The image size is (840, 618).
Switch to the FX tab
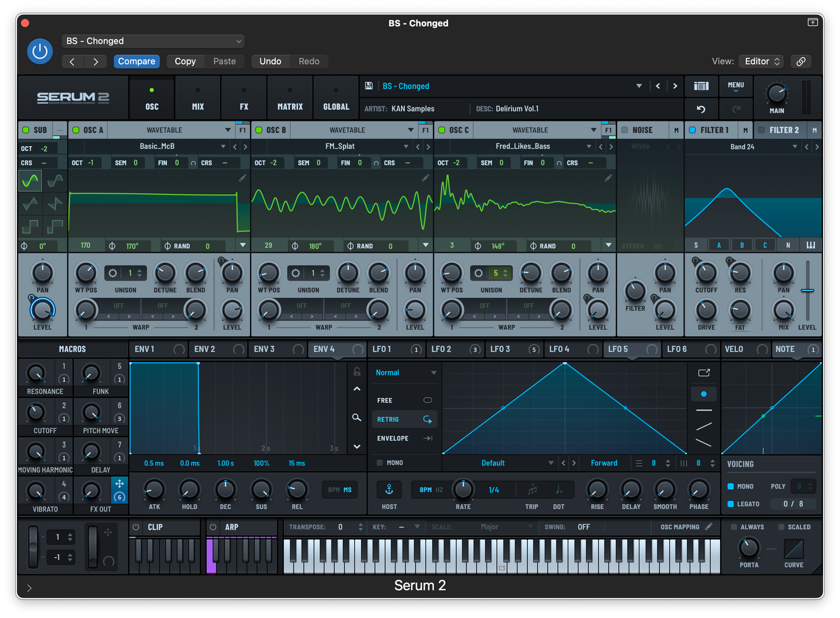click(x=244, y=98)
